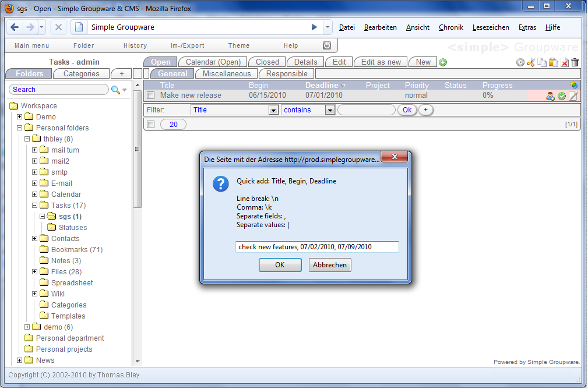The image size is (588, 389).
Task: Switch to the Miscellaneous tab
Action: [227, 74]
